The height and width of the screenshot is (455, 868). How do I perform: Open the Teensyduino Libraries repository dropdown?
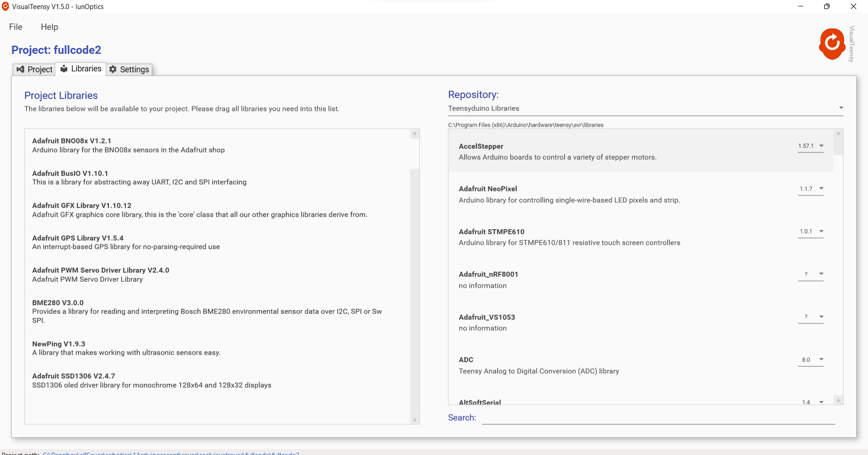coord(841,108)
